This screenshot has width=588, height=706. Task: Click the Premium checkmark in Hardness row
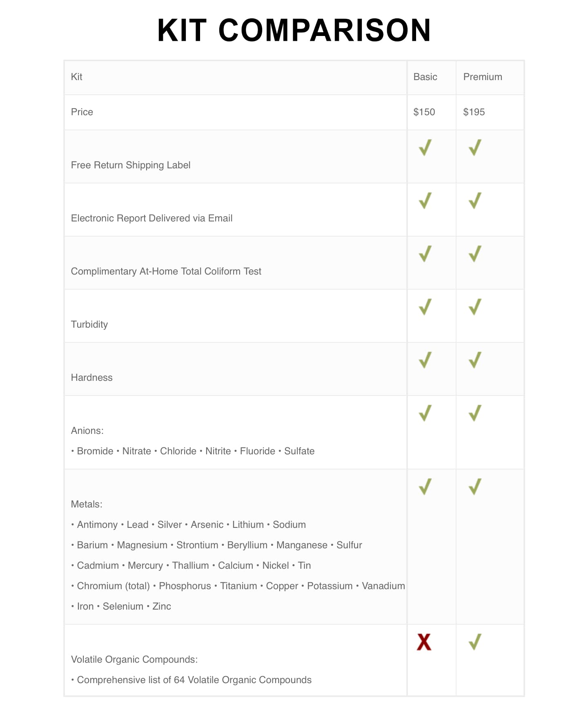[x=475, y=360]
